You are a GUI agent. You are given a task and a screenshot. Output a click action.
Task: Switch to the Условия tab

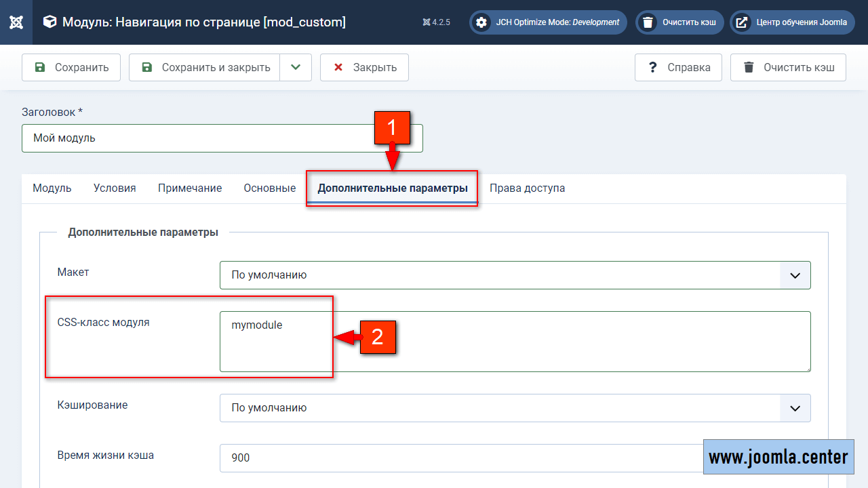coord(115,188)
